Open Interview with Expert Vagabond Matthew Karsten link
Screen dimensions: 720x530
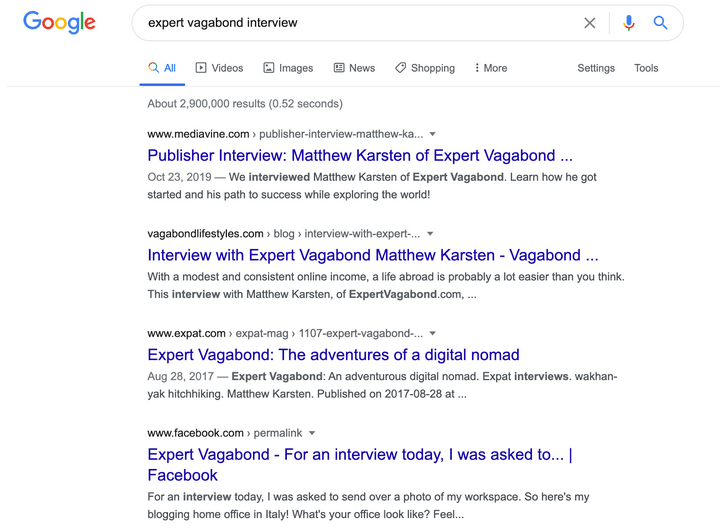coord(373,255)
